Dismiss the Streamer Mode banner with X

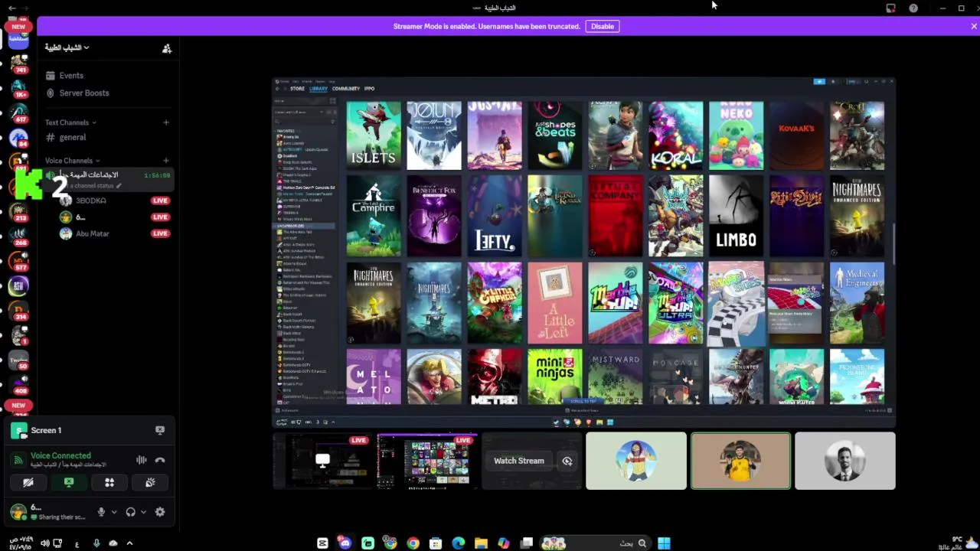point(973,26)
